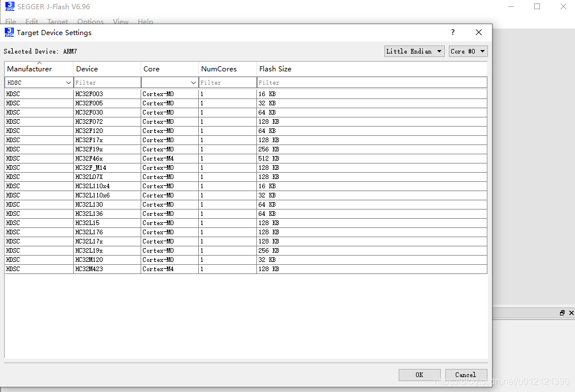The width and height of the screenshot is (575, 392).
Task: Open the Little Endian dropdown
Action: tap(414, 51)
